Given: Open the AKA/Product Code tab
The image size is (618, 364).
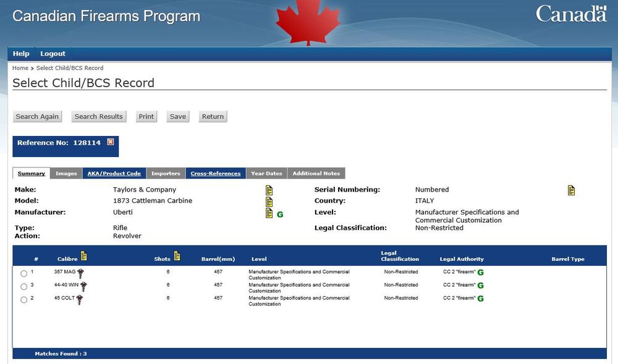Looking at the screenshot, I should (114, 173).
